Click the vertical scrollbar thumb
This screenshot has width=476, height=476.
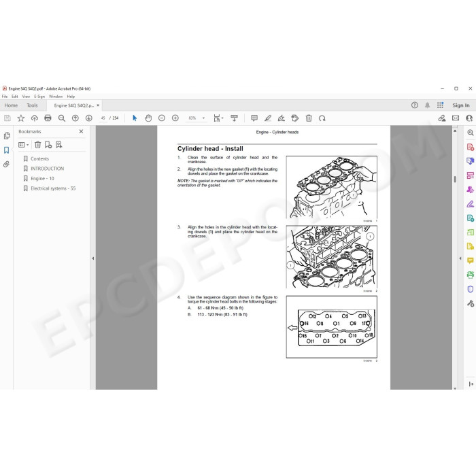455,180
